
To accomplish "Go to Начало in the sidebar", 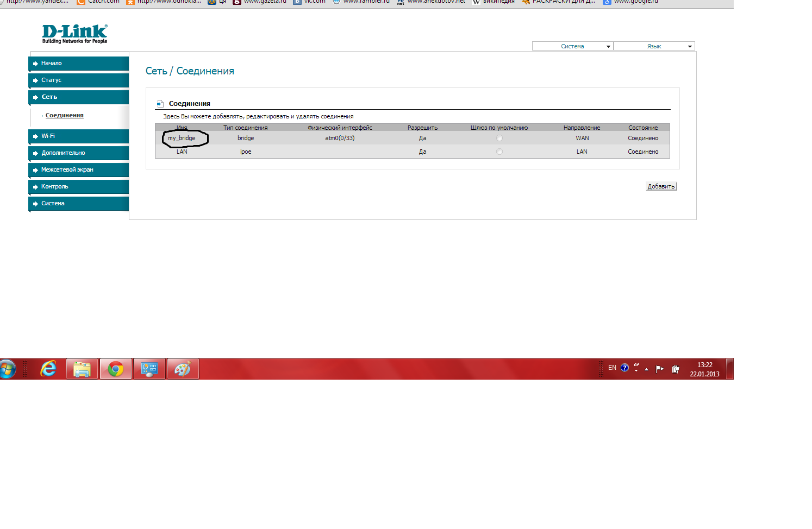I will point(79,64).
